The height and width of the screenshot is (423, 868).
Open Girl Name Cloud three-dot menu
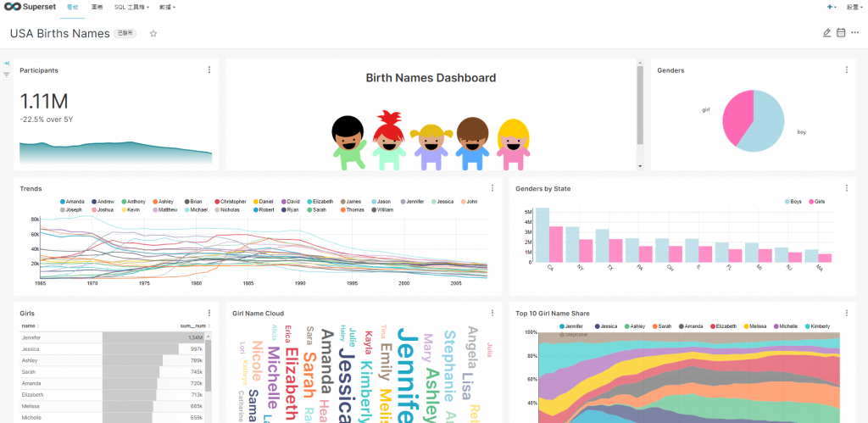click(492, 313)
